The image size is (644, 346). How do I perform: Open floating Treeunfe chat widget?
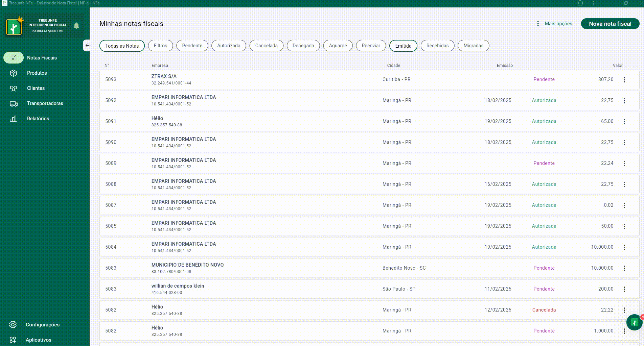pyautogui.click(x=634, y=322)
